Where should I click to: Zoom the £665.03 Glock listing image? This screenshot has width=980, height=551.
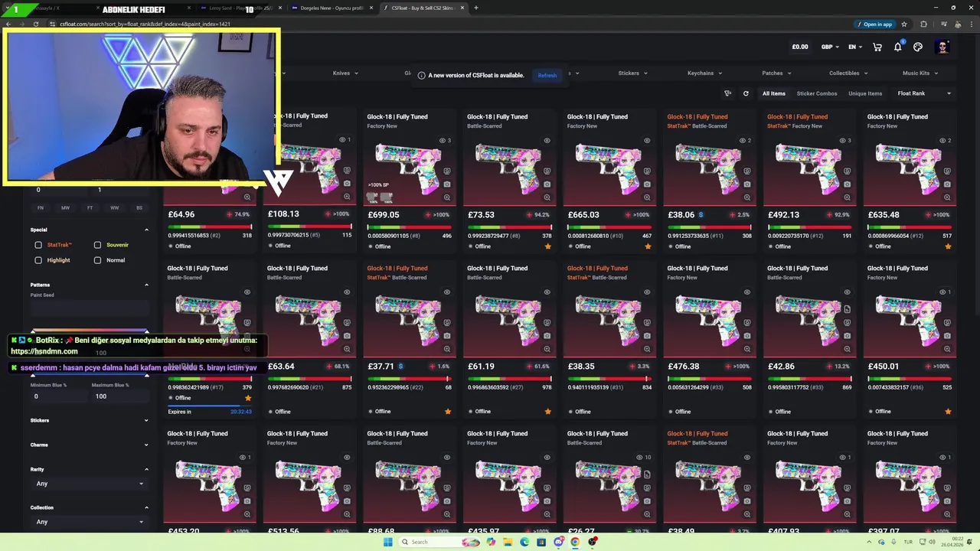(647, 197)
